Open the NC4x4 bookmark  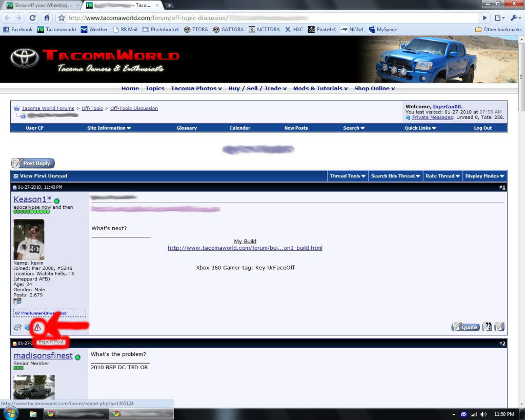tap(352, 29)
